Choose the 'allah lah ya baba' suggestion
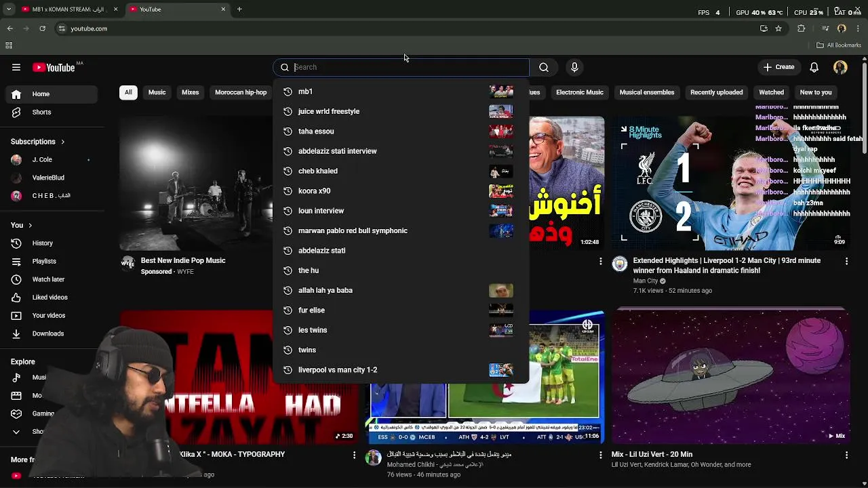The height and width of the screenshot is (488, 868). click(401, 290)
